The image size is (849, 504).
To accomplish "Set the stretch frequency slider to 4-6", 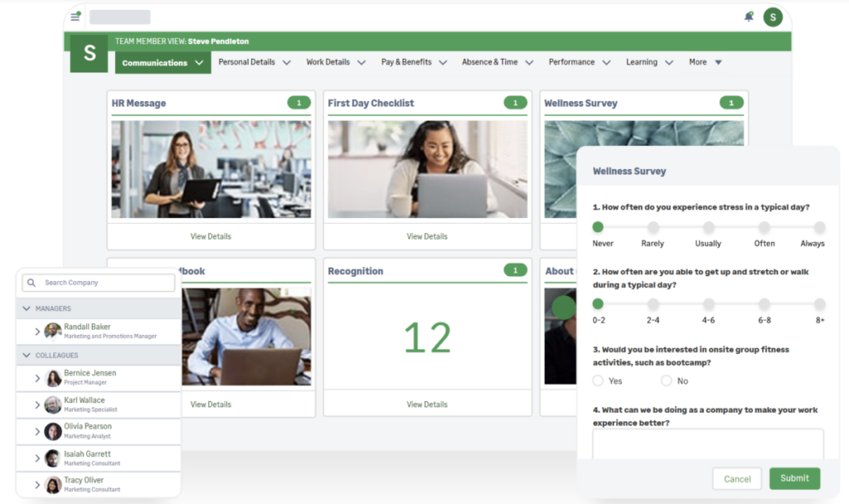I will 708,303.
